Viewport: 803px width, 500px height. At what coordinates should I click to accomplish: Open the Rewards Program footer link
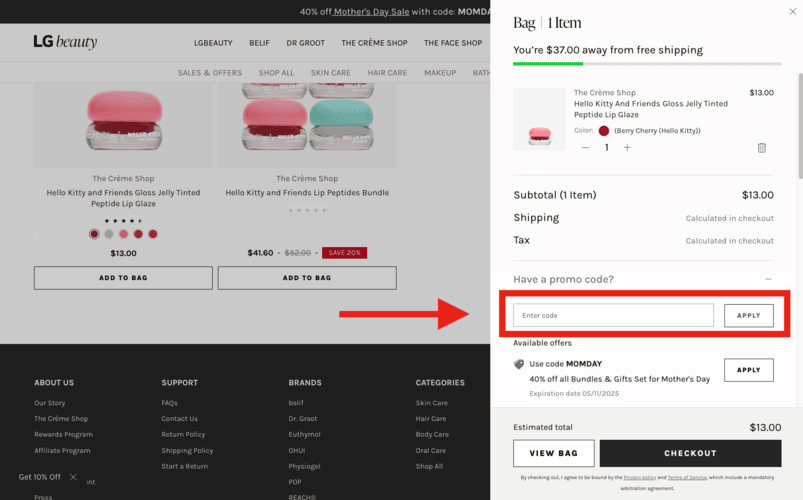coord(64,434)
